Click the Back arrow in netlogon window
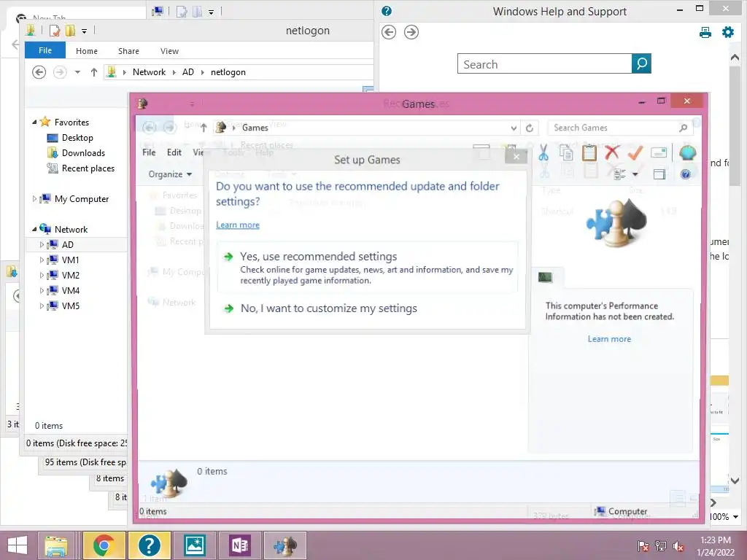This screenshot has width=747, height=560. tap(39, 72)
